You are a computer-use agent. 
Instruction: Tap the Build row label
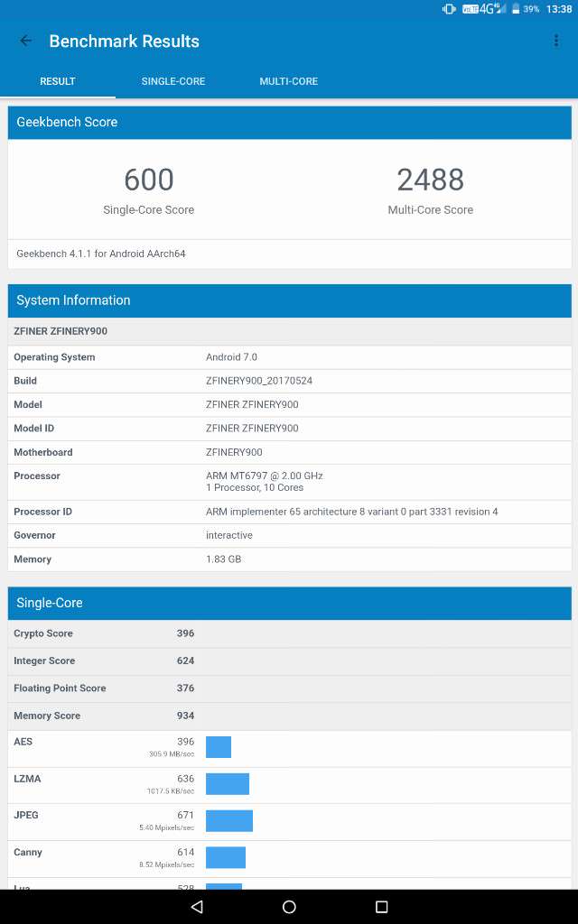point(25,381)
